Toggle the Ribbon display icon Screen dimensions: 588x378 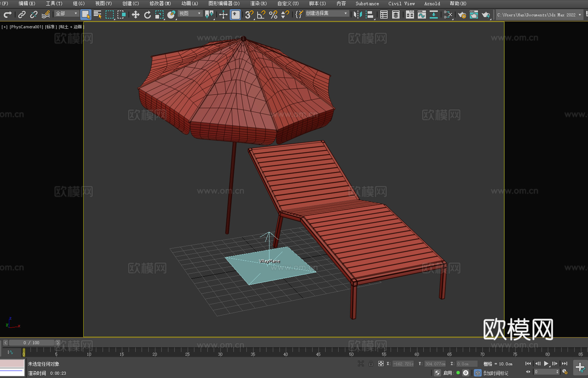410,14
